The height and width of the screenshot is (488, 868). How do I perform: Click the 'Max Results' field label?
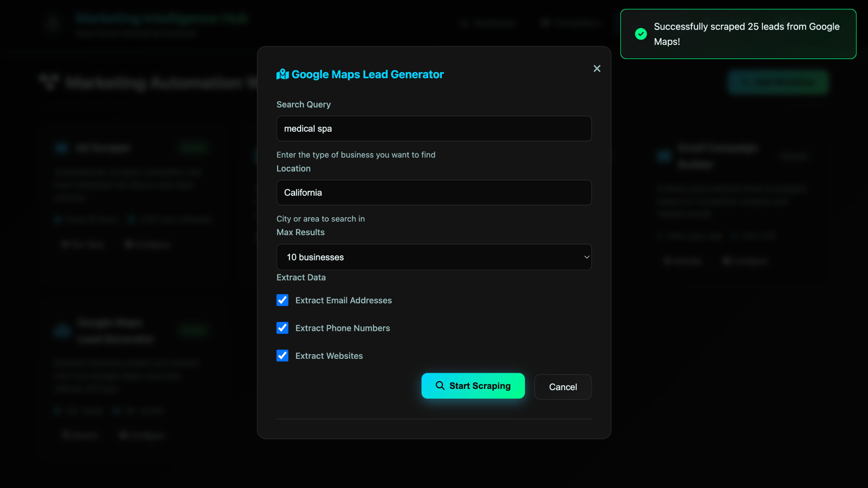pos(301,232)
